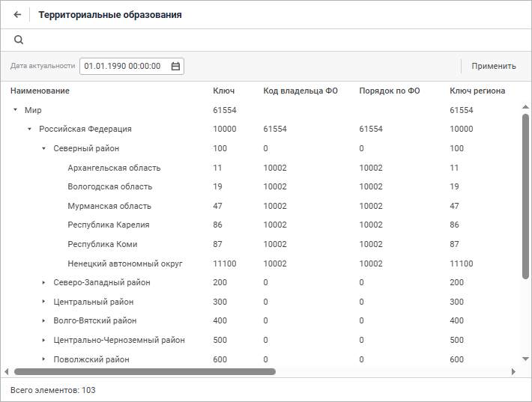Click the scroll left arrow
The width and height of the screenshot is (532, 402).
(x=7, y=371)
